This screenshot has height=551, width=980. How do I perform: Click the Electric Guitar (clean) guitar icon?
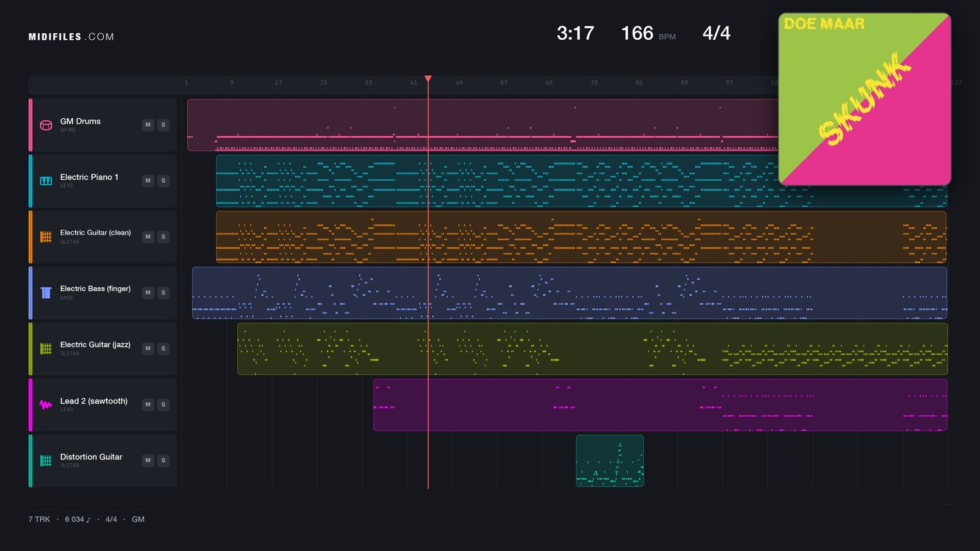click(46, 237)
